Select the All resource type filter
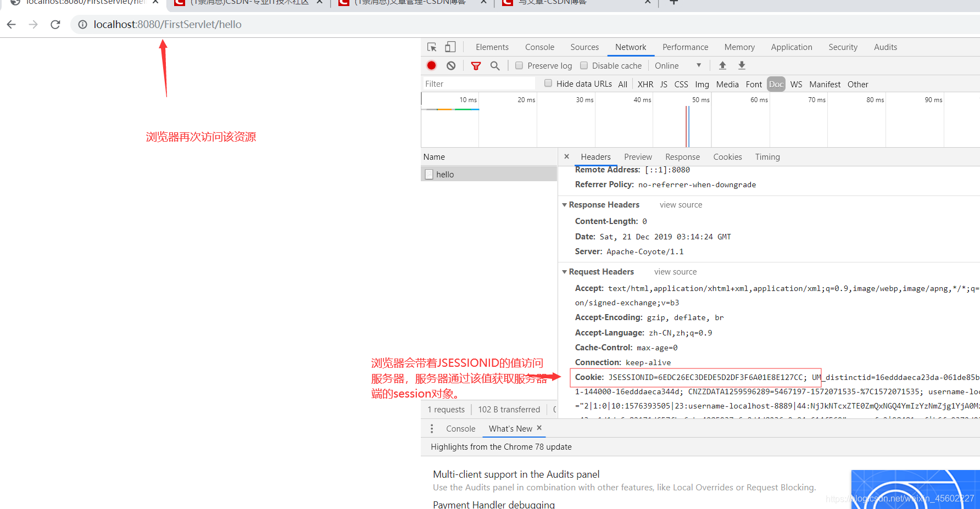 622,84
